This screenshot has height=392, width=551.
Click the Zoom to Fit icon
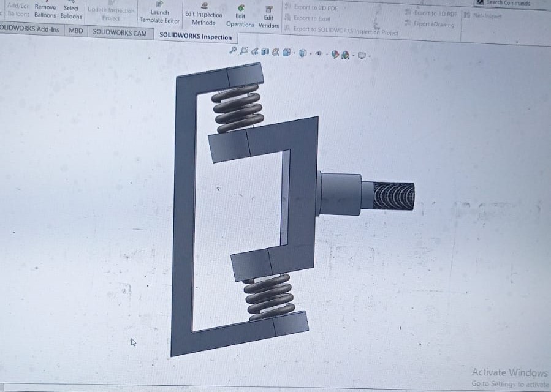point(233,51)
